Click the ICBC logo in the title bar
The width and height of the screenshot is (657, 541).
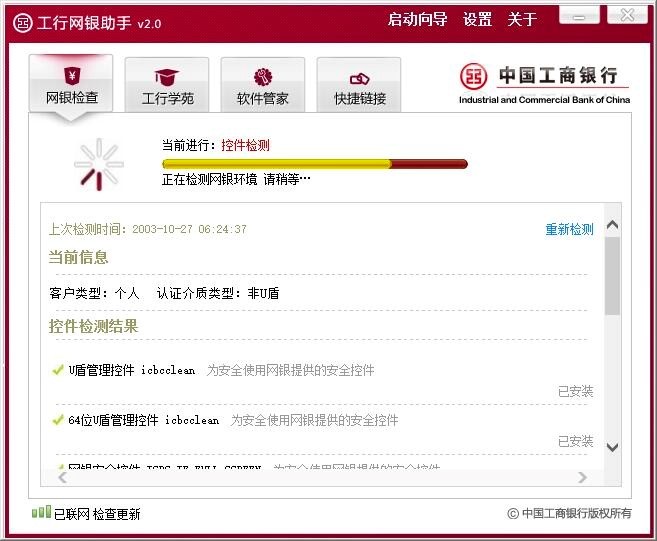pyautogui.click(x=23, y=23)
